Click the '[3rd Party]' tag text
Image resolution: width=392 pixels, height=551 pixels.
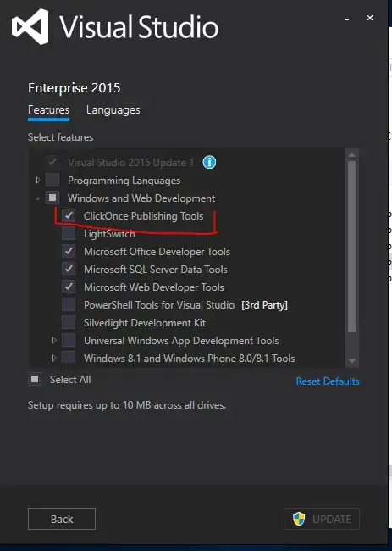[264, 305]
